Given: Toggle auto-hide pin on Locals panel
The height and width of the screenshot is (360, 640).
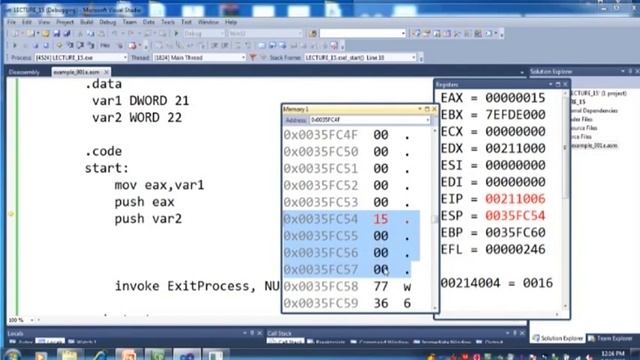Looking at the screenshot, I should (252, 333).
